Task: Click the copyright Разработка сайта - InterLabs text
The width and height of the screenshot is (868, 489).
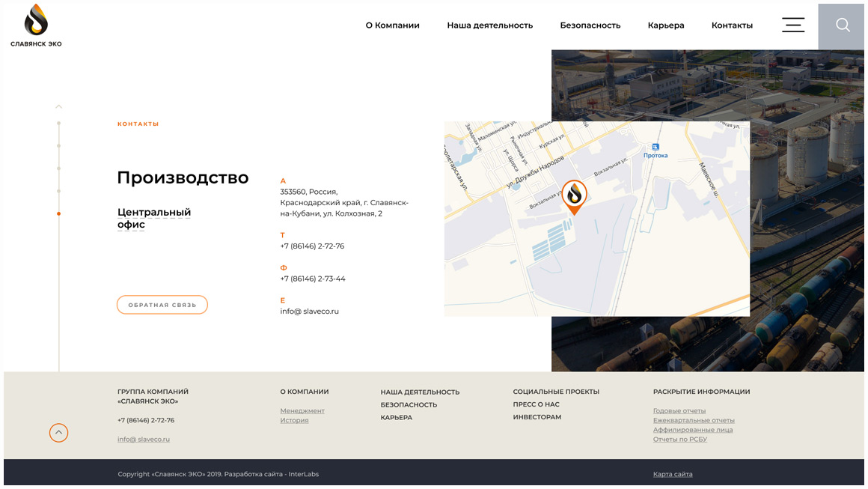Action: [271, 474]
